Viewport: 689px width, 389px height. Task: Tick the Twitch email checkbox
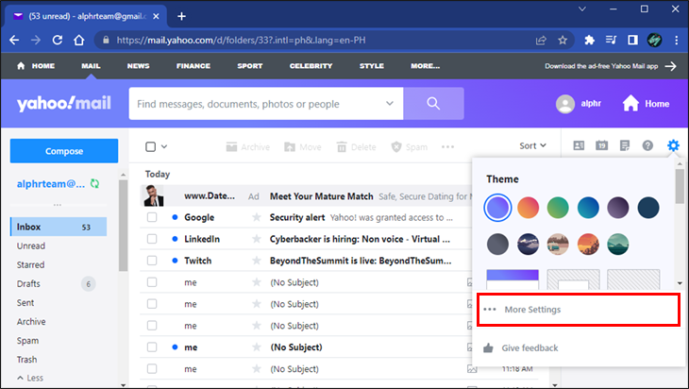(152, 260)
